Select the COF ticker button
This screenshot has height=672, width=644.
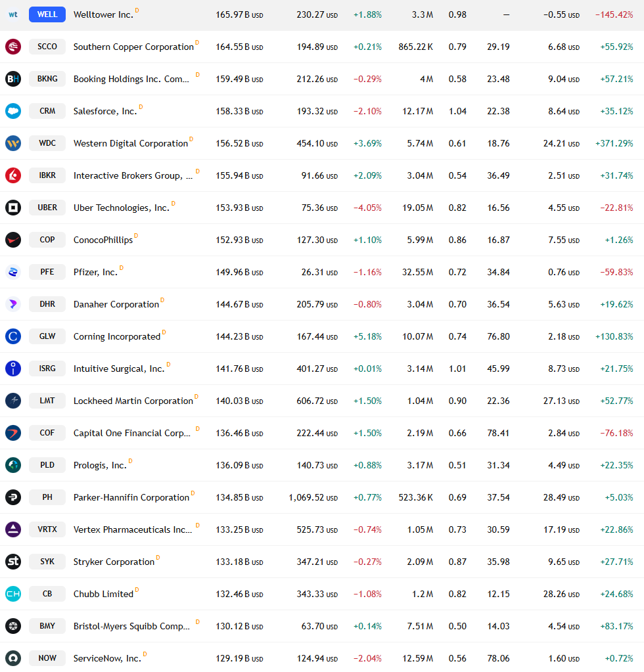[x=47, y=433]
